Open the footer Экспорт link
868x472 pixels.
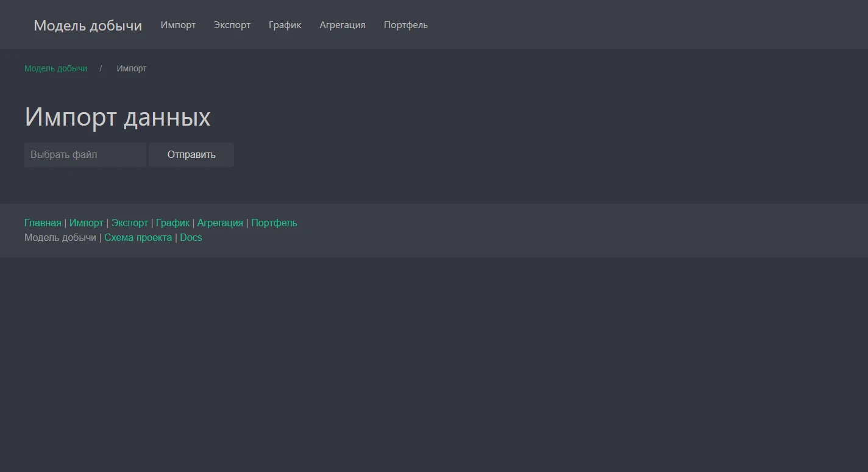129,223
